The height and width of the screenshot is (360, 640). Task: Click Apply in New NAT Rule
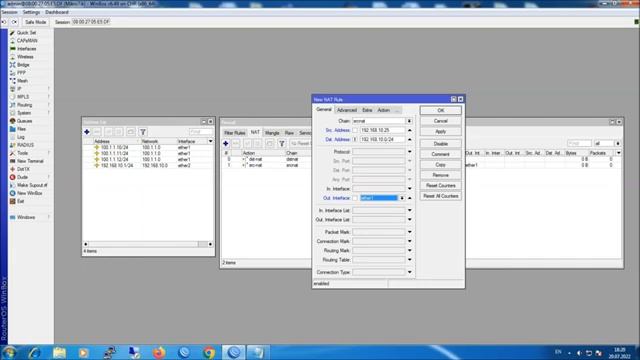pyautogui.click(x=440, y=132)
